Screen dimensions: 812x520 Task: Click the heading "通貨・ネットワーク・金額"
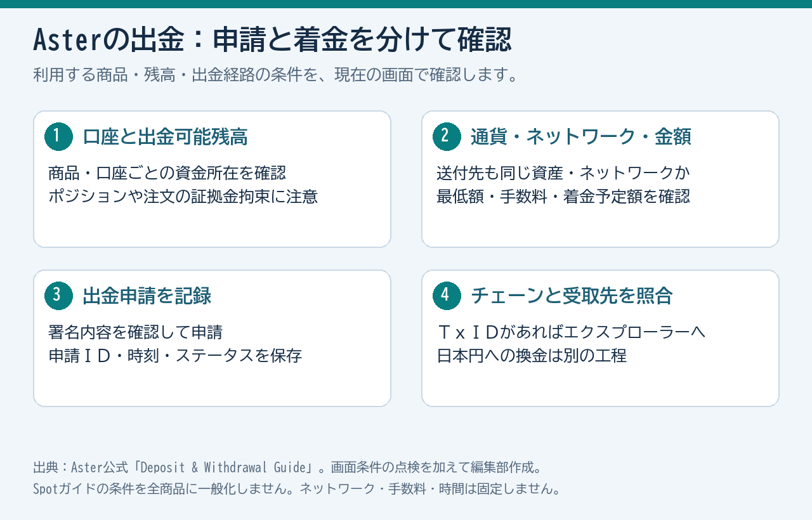point(581,136)
